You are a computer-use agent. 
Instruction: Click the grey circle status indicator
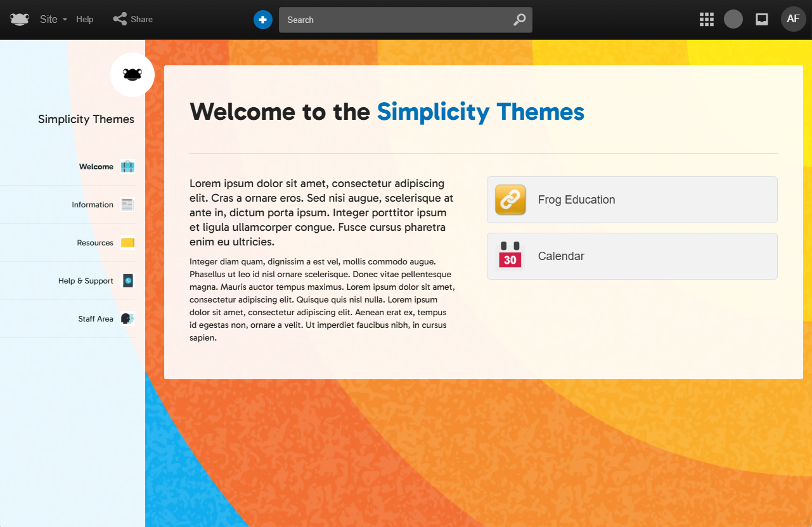[x=733, y=20]
